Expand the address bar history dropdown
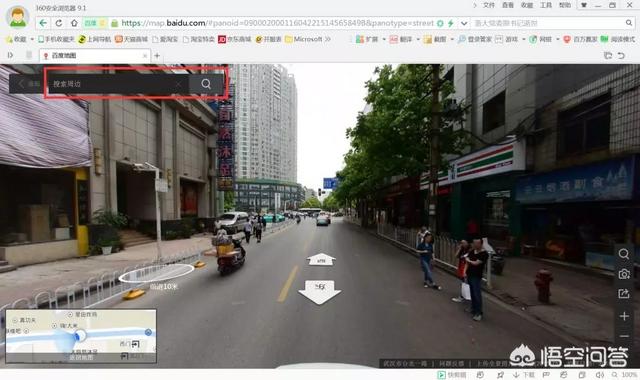Viewport: 640px width, 380px height. pyautogui.click(x=464, y=23)
